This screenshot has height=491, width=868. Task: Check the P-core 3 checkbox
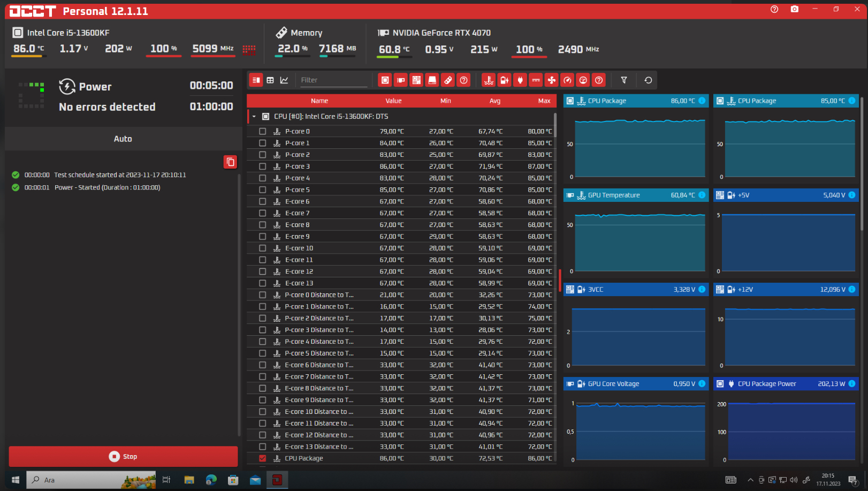point(262,167)
